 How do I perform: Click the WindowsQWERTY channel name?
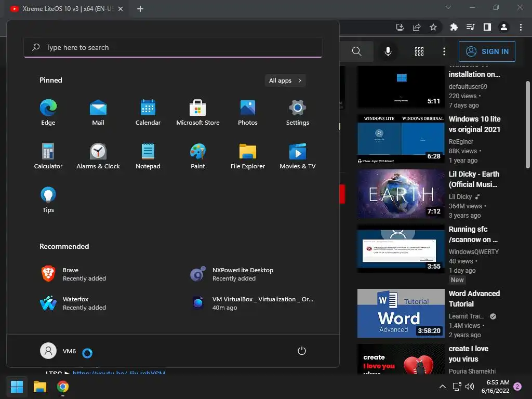(474, 252)
